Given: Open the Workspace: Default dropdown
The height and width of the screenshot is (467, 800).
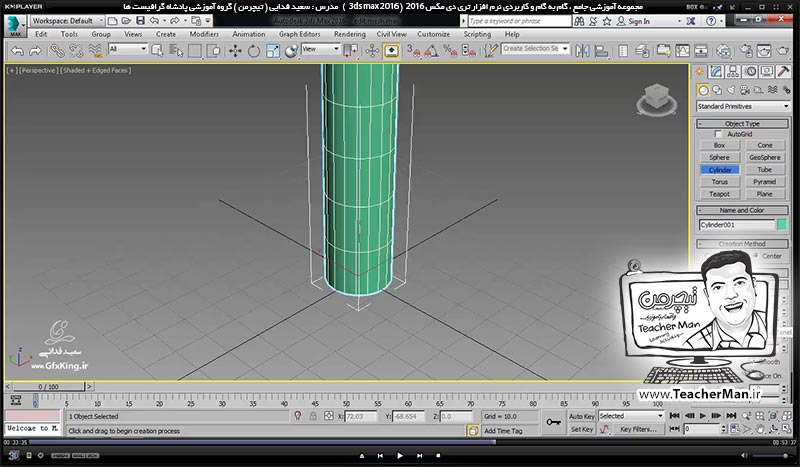Looking at the screenshot, I should 67,21.
